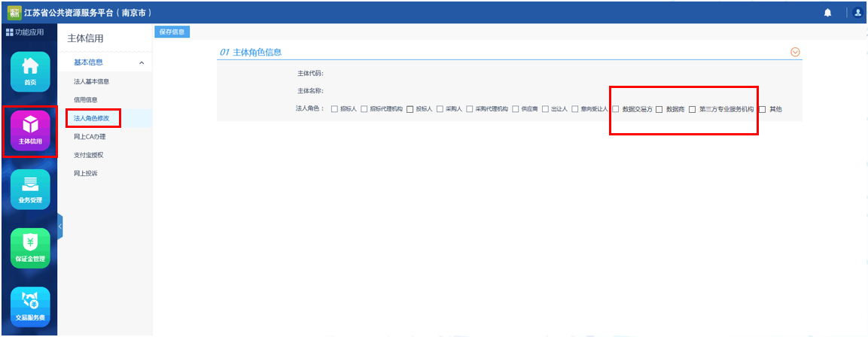Click the notification bell icon
Screen dimensions: 868x337
tap(827, 12)
